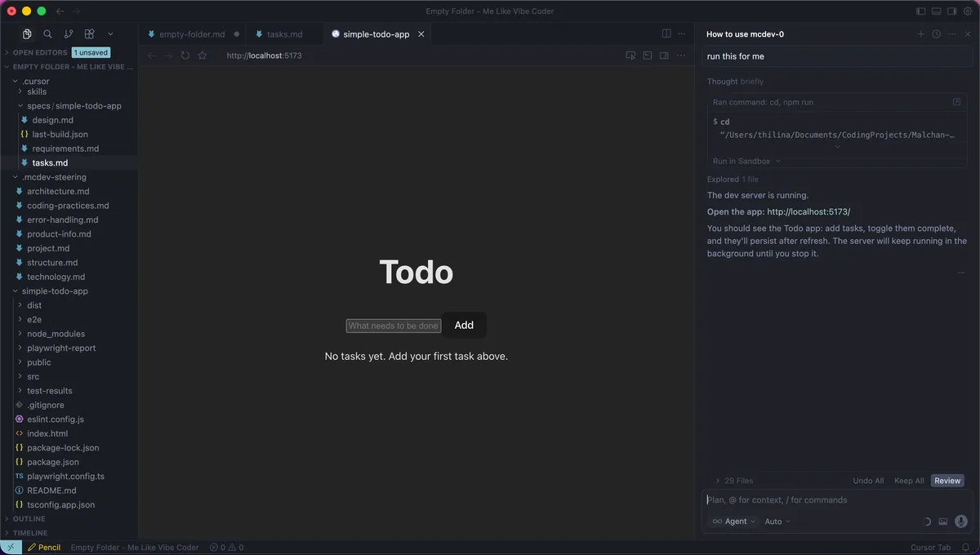This screenshot has width=980, height=555.
Task: Show more sidebar views chevron
Action: 110,34
